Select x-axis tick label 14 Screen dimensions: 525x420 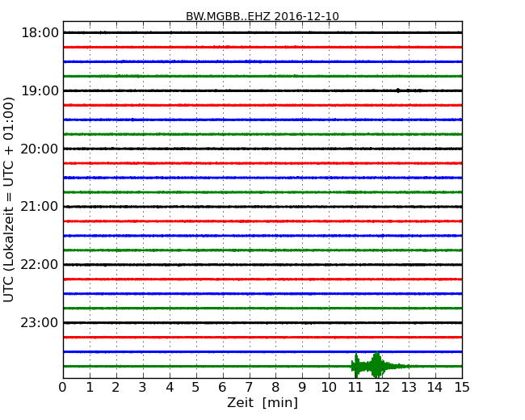tap(435, 387)
